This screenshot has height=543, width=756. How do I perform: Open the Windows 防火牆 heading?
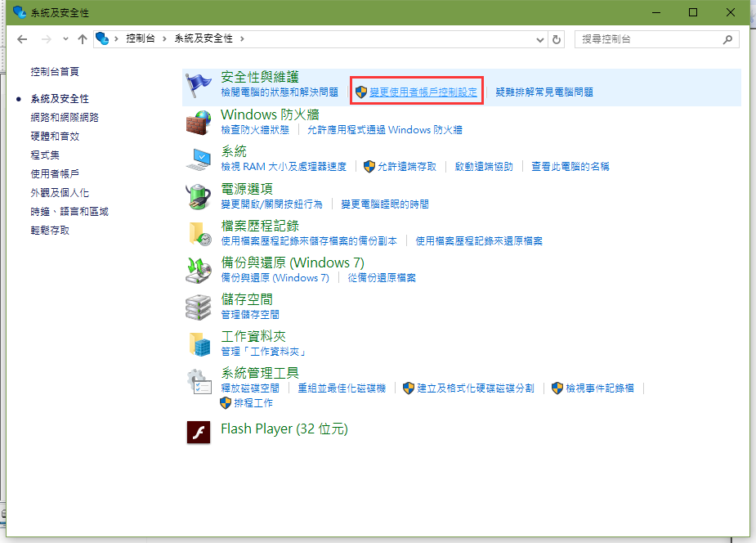pos(270,114)
